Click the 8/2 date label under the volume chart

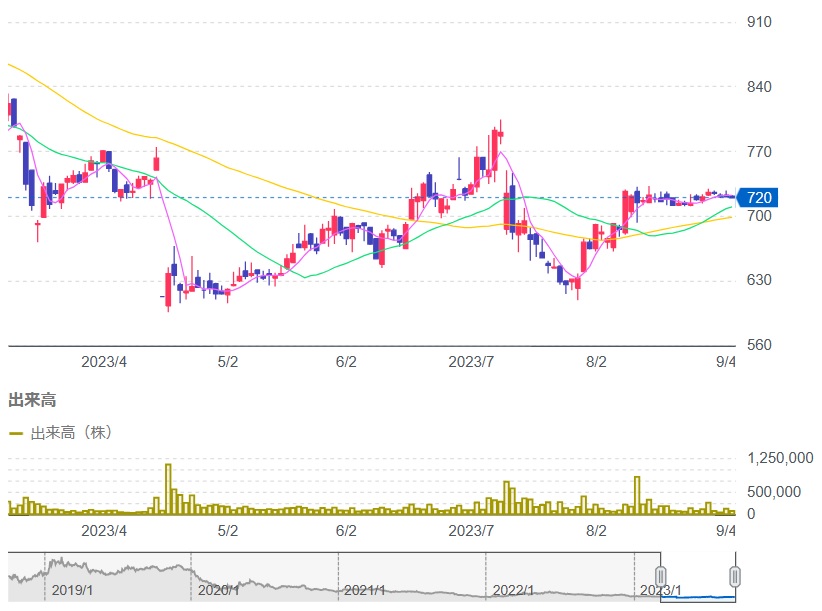point(596,531)
